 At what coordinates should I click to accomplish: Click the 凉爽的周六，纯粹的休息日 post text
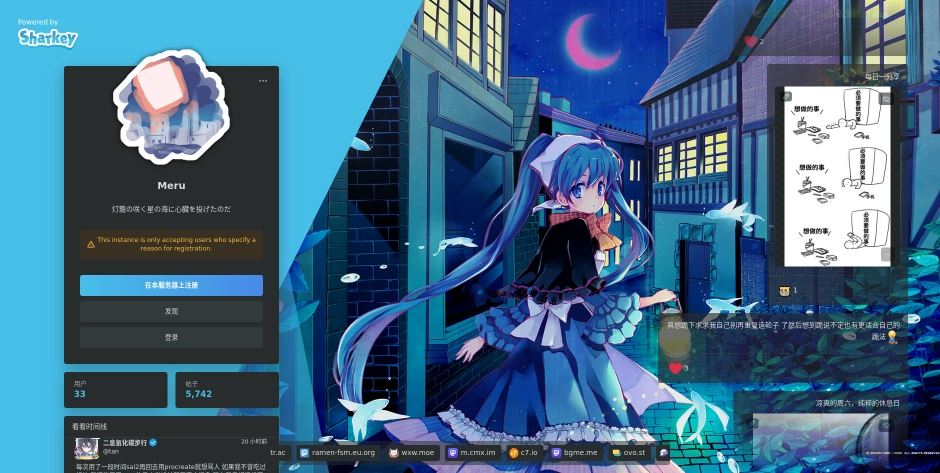pyautogui.click(x=858, y=403)
